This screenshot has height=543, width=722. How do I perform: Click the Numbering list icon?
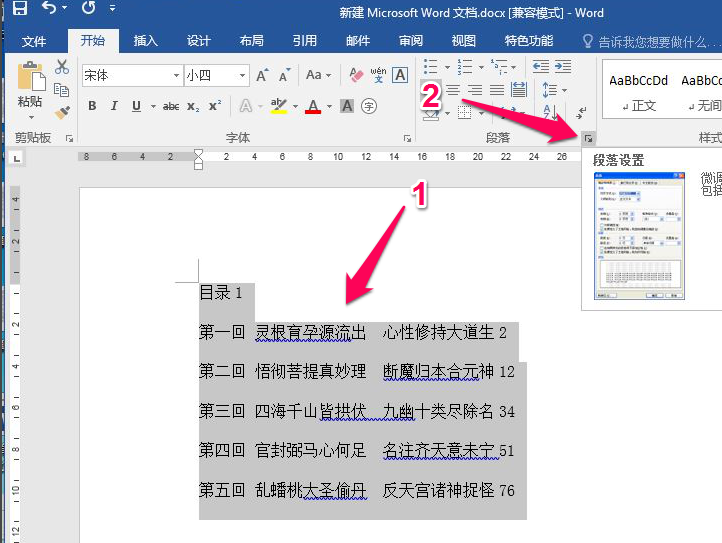coord(465,67)
